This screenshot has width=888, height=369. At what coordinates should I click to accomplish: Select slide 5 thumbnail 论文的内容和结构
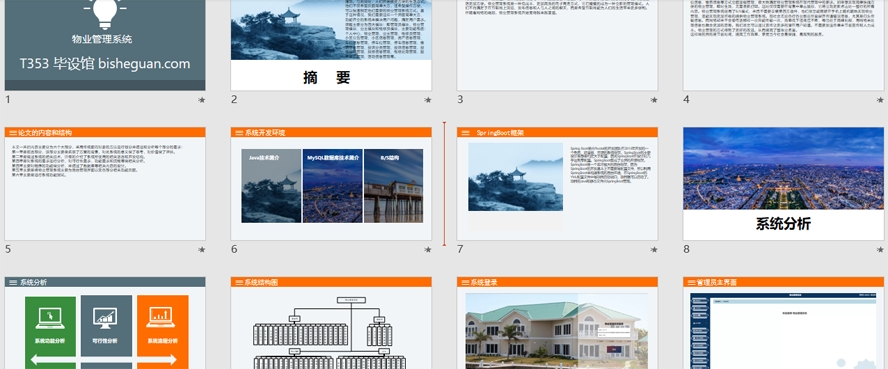coord(105,184)
